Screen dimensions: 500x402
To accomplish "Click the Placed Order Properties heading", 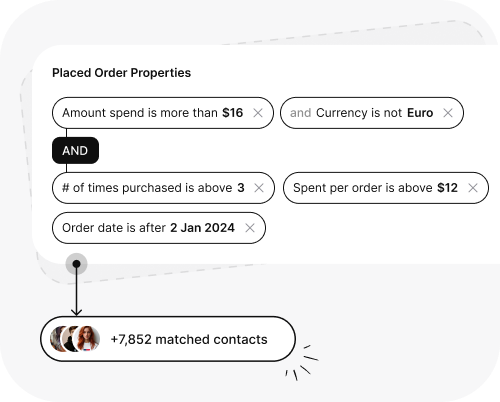I will 122,73.
